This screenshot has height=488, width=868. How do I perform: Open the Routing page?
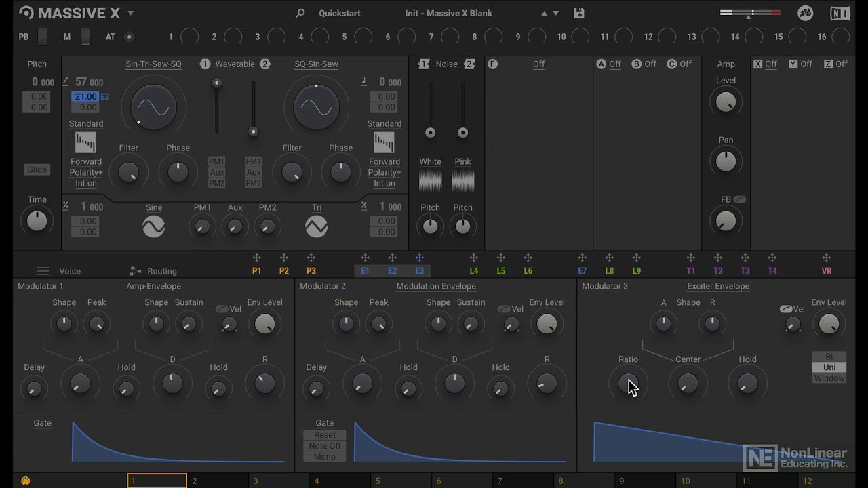pos(161,271)
